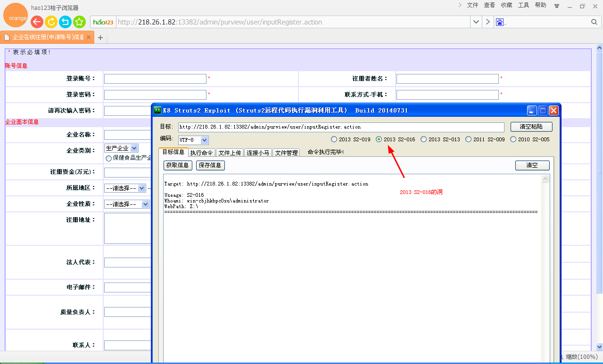Click the 清空 button

pyautogui.click(x=532, y=165)
